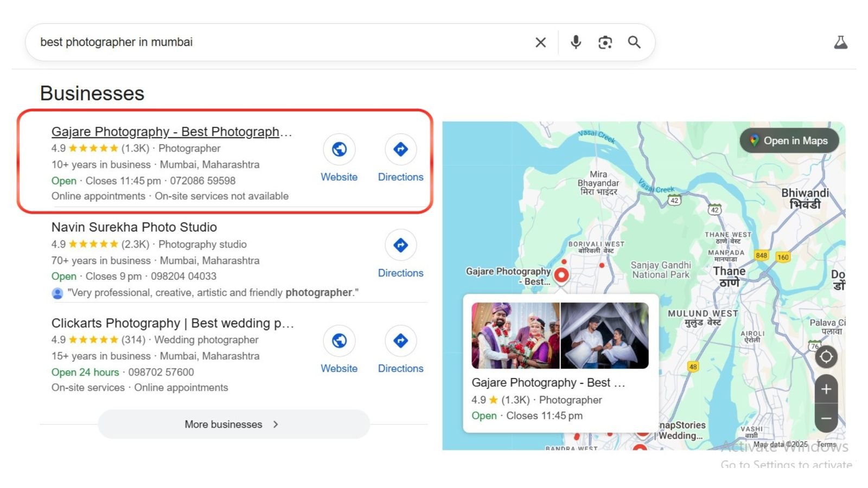Get directions to Navin Surekha Photo Studio
The height and width of the screenshot is (488, 868).
point(400,245)
